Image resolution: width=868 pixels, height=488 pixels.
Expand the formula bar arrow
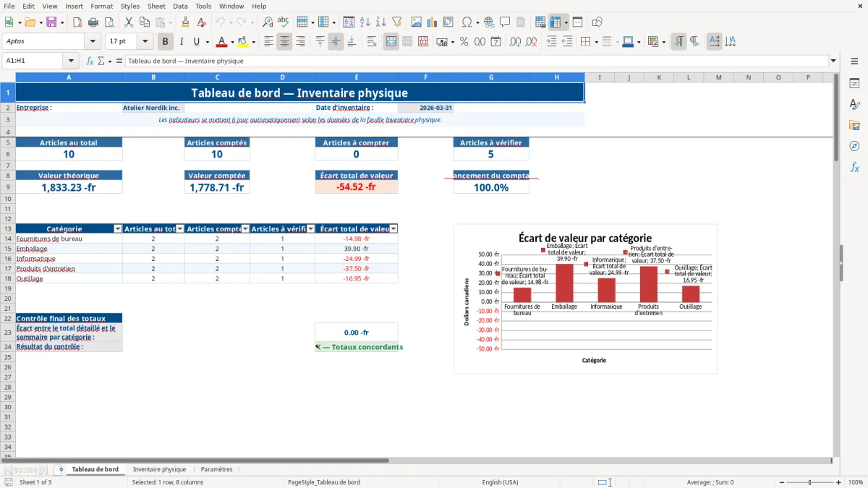pos(833,61)
